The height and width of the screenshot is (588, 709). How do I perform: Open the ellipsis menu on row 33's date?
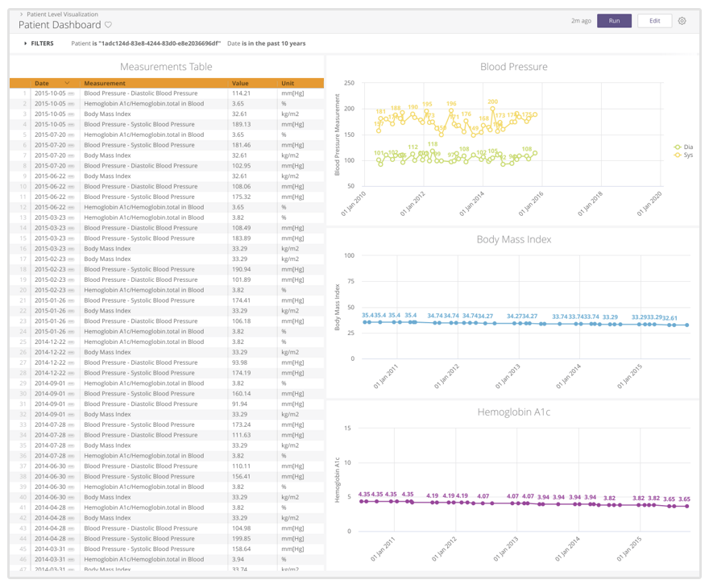(71, 424)
